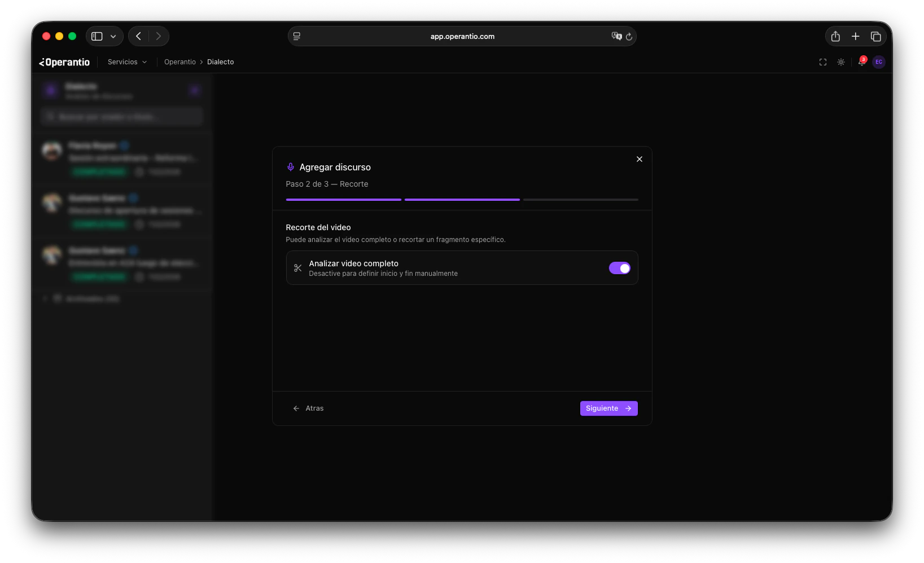
Task: Open notifications via the bell with 3 alerts
Action: 860,62
